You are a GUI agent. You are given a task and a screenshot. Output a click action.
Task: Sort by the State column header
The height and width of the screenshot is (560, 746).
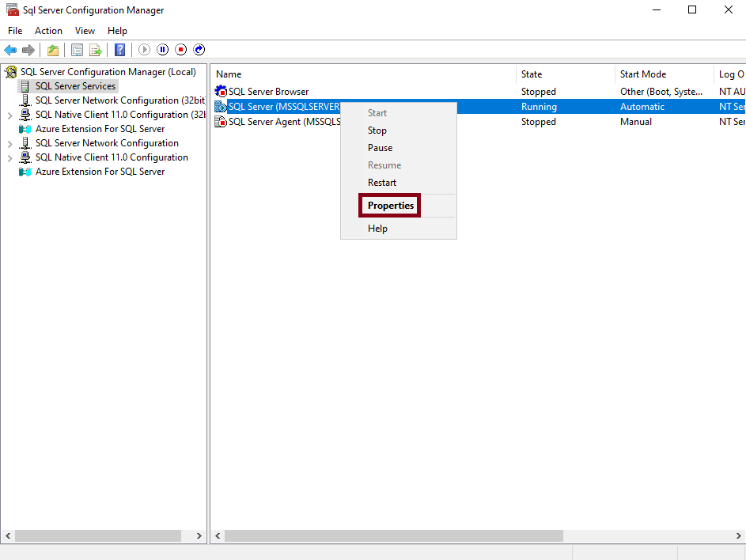(x=566, y=74)
